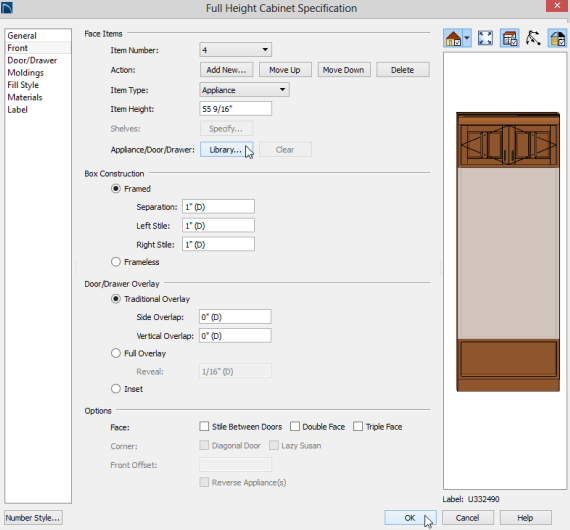Check the Double Face option
Image resolution: width=570 pixels, height=530 pixels.
(x=294, y=426)
